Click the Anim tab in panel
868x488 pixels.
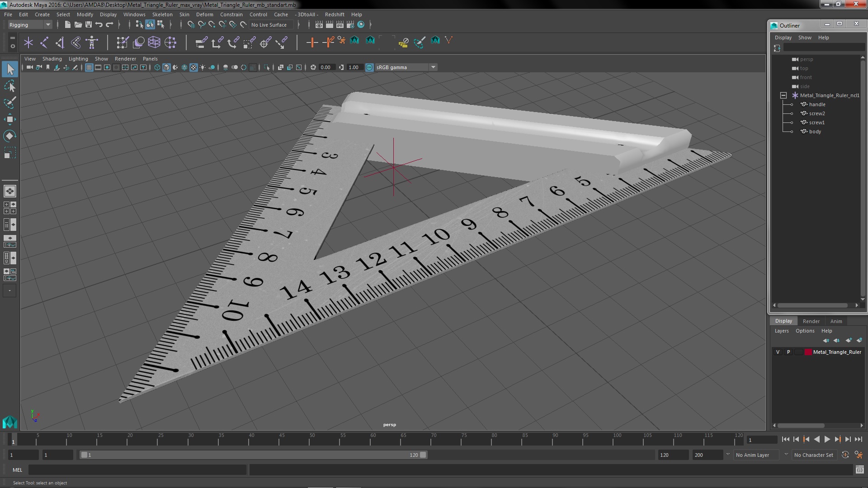click(x=836, y=320)
